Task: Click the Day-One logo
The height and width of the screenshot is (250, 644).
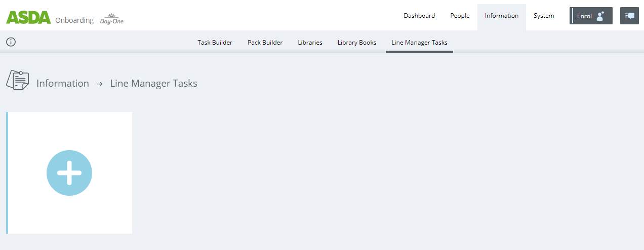Action: [111, 20]
